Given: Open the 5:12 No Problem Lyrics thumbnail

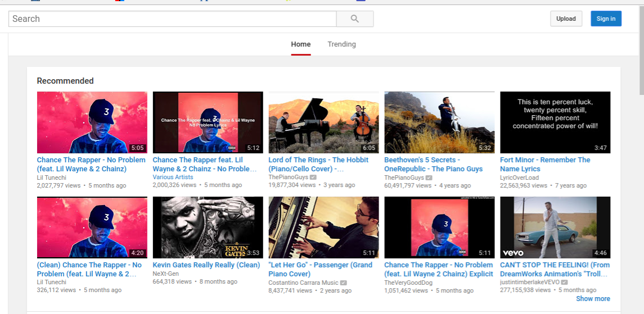Looking at the screenshot, I should [208, 122].
